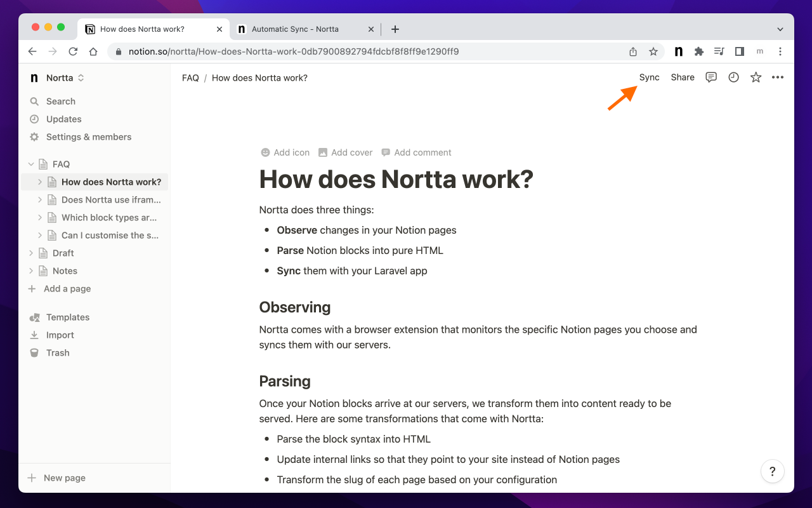This screenshot has width=812, height=508.
Task: Open the page comments icon
Action: [x=711, y=77]
